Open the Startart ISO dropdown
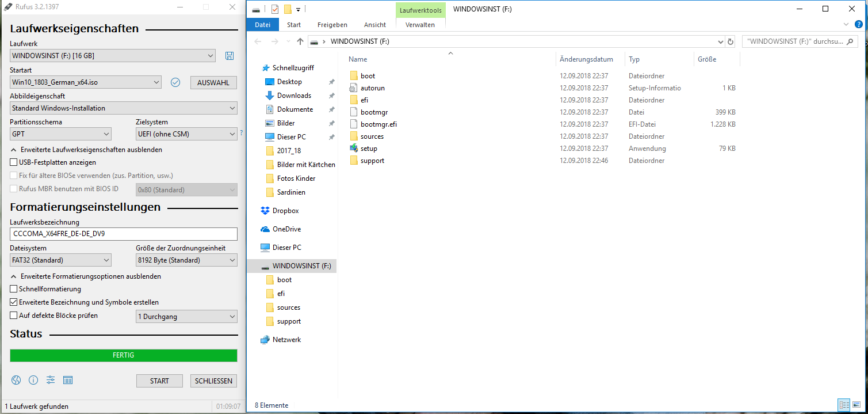 click(86, 82)
